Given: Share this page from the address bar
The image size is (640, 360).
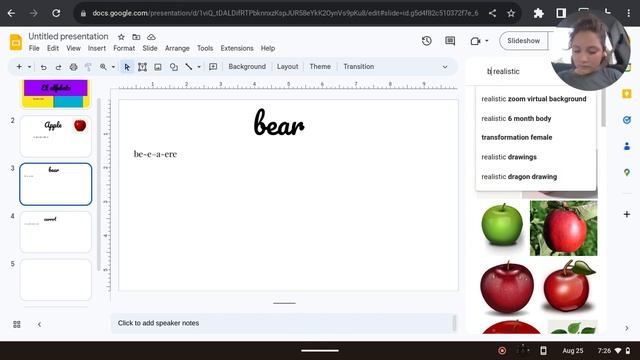Looking at the screenshot, I should (492, 13).
